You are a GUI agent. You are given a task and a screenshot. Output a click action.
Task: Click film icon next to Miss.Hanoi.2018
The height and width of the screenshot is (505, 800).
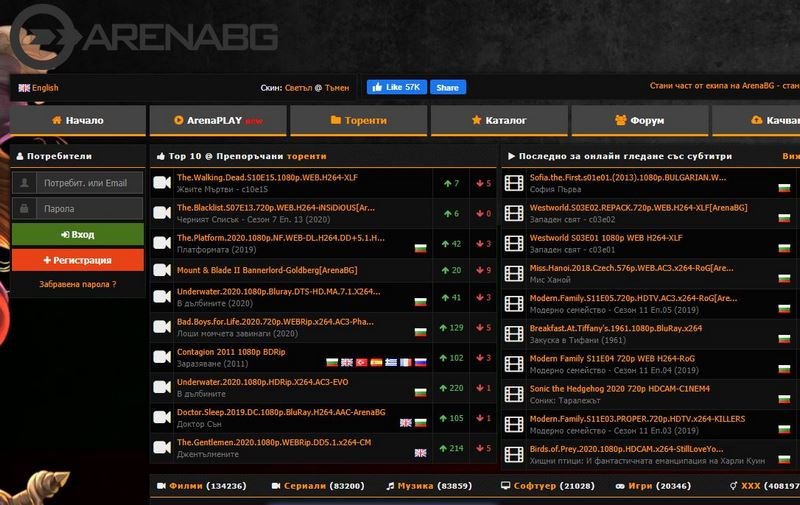pyautogui.click(x=514, y=273)
